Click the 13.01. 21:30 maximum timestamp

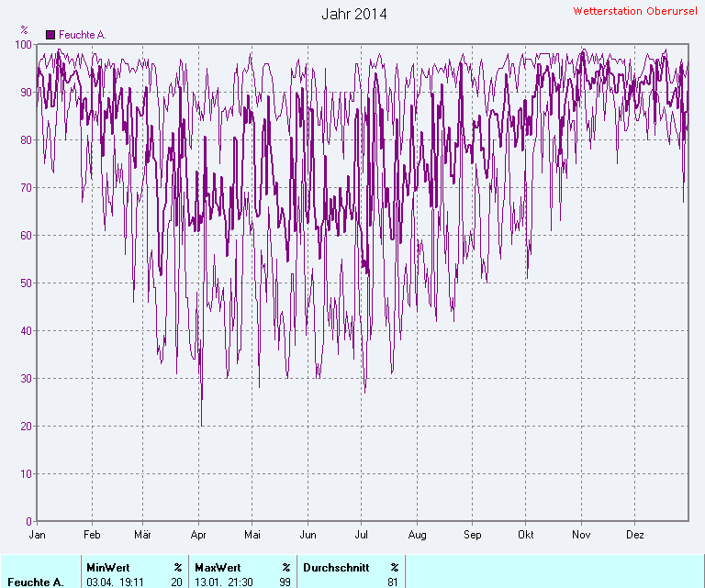[223, 582]
